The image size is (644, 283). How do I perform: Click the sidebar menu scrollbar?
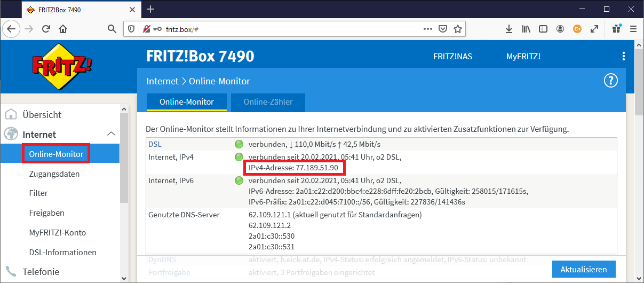[x=124, y=157]
